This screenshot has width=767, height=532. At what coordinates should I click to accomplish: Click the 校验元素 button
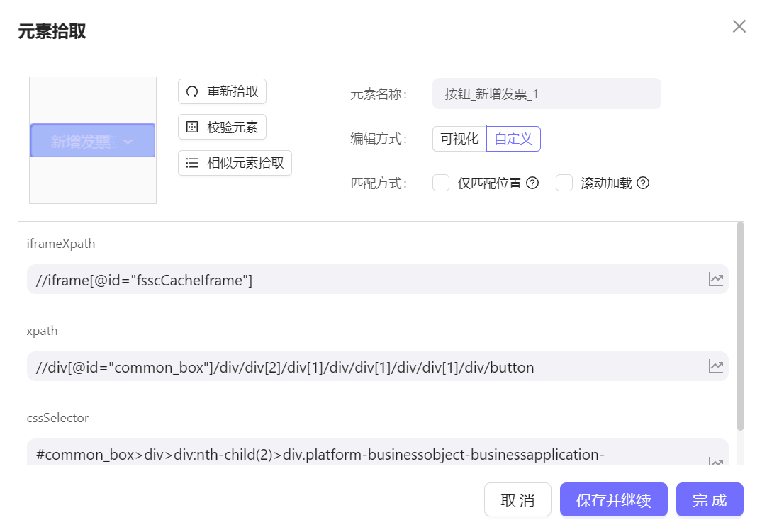(222, 128)
